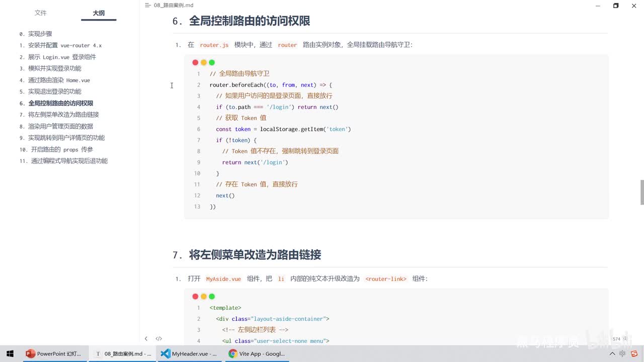Collapse the sidebar with the left chevron
This screenshot has height=362, width=644.
[146, 338]
